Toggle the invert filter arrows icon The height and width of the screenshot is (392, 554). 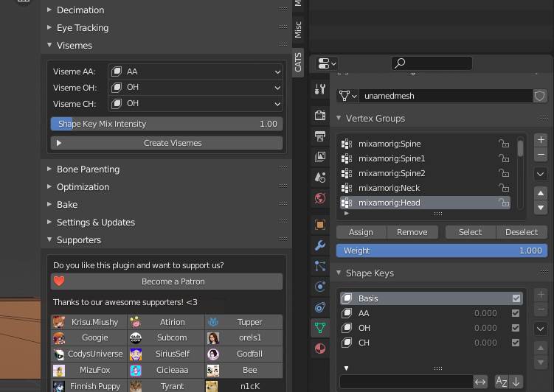(480, 382)
